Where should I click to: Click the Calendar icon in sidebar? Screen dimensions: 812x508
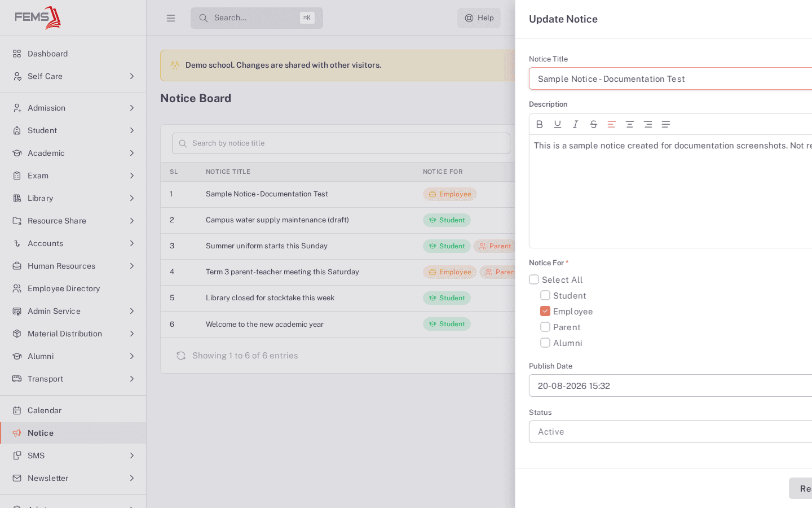click(17, 410)
